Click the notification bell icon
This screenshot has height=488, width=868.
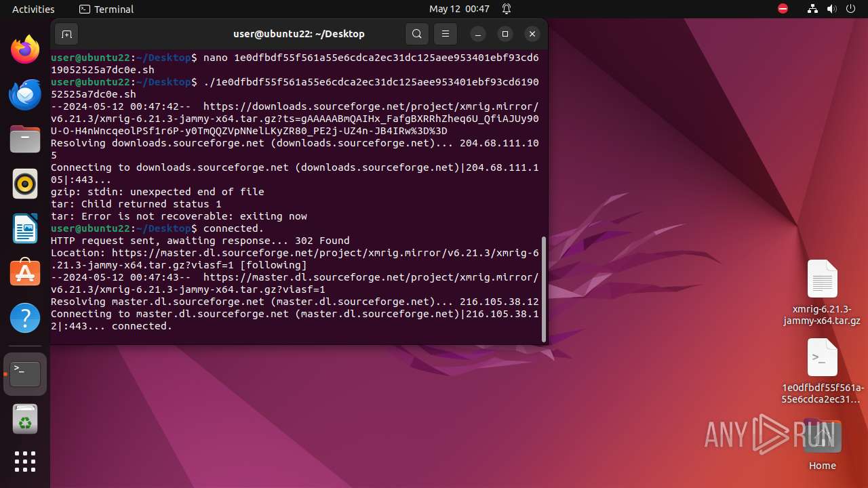507,9
